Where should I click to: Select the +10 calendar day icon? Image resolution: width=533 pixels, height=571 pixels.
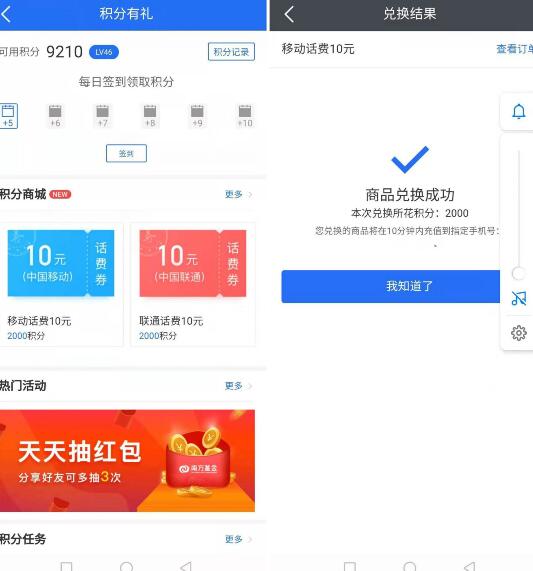245,116
